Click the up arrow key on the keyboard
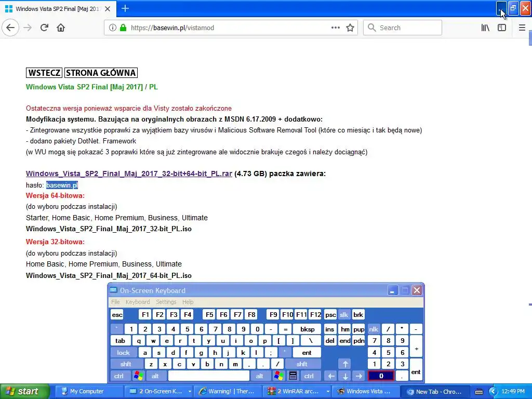 [345, 364]
